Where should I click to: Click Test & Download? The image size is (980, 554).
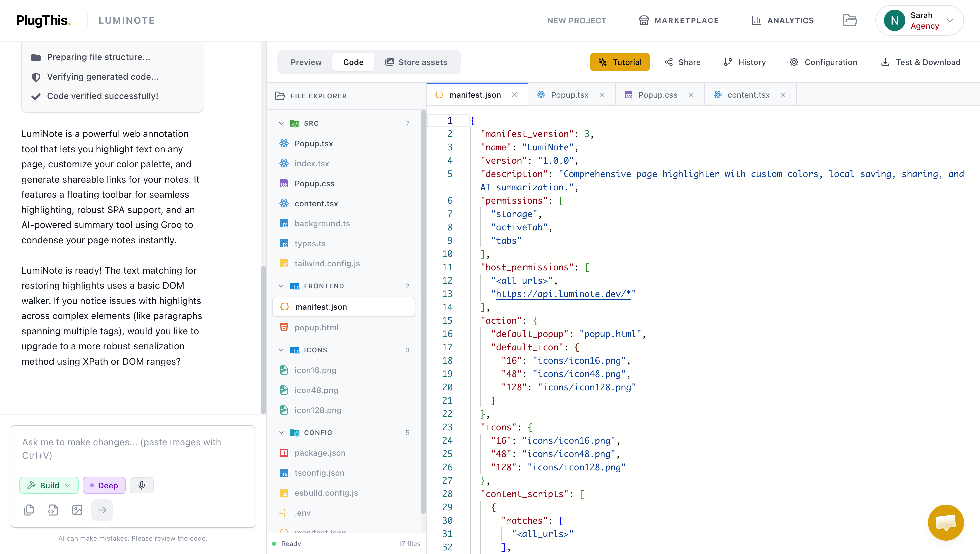click(920, 62)
